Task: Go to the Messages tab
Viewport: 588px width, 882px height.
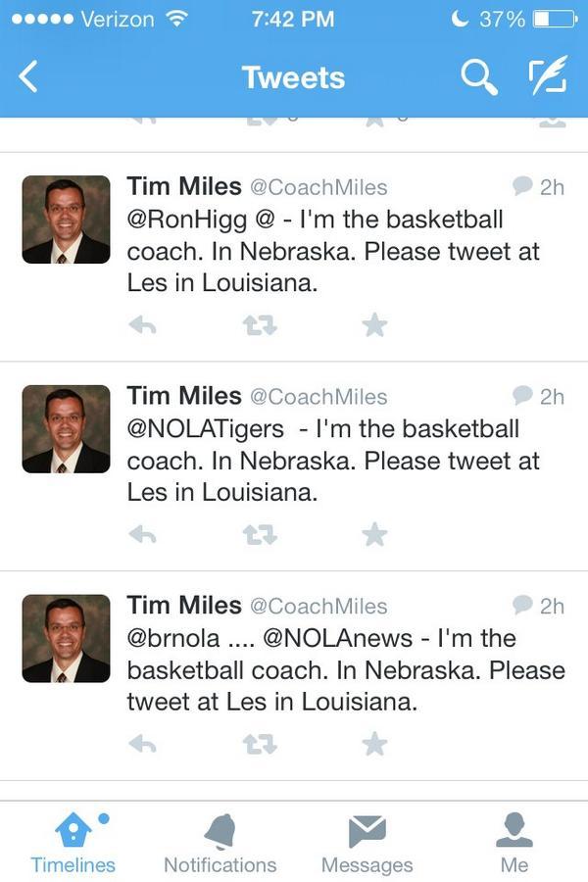Action: [x=367, y=843]
